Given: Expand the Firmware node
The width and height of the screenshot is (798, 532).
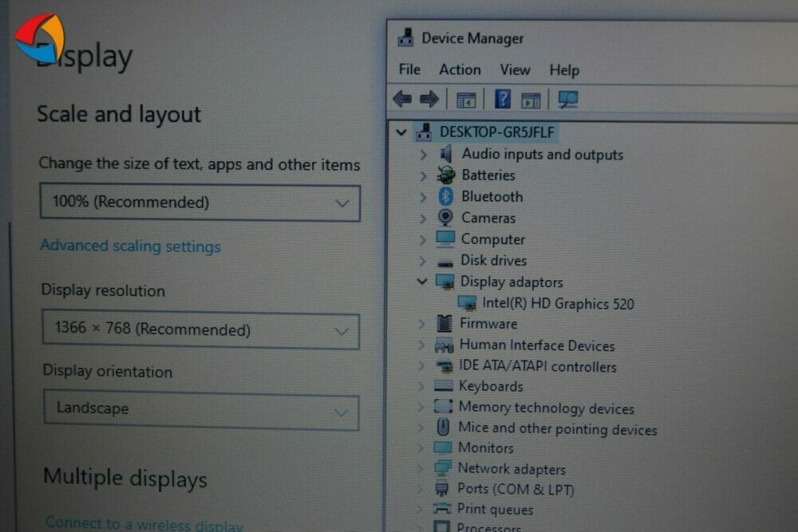Looking at the screenshot, I should click(421, 324).
